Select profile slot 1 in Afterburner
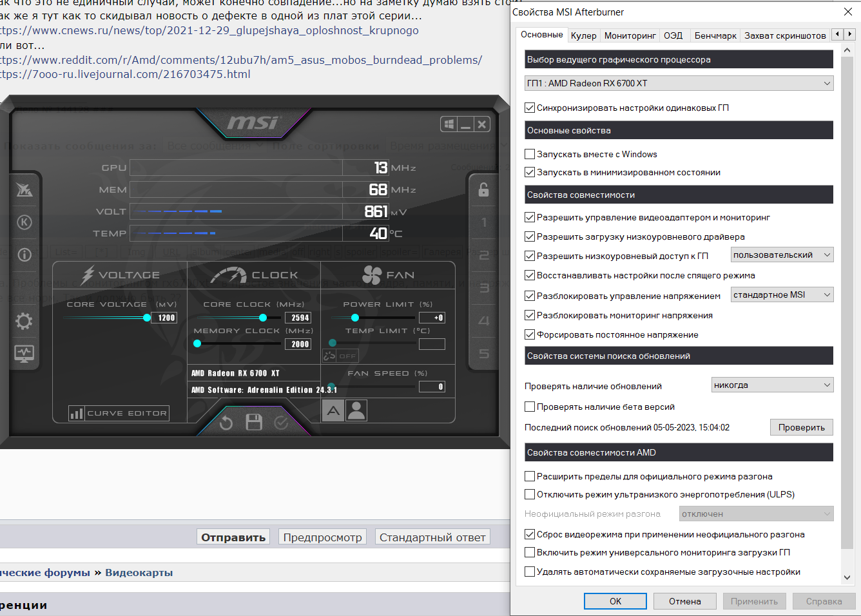The image size is (861, 616). point(484,222)
